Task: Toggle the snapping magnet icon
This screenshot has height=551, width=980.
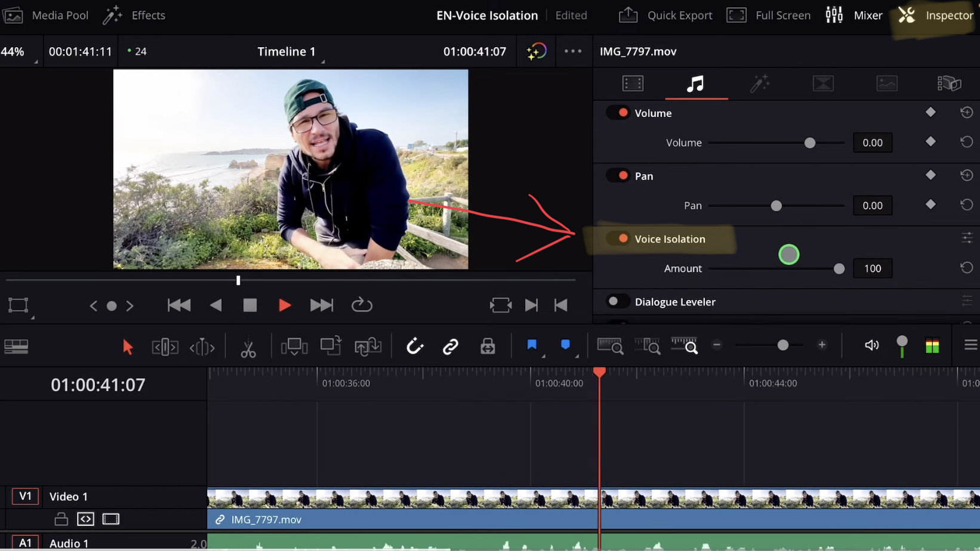Action: pos(414,346)
